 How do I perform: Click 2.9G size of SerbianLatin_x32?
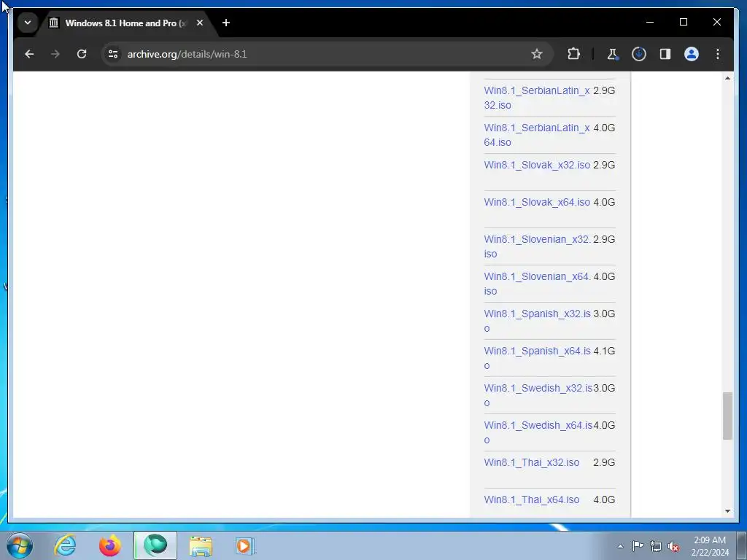click(603, 90)
